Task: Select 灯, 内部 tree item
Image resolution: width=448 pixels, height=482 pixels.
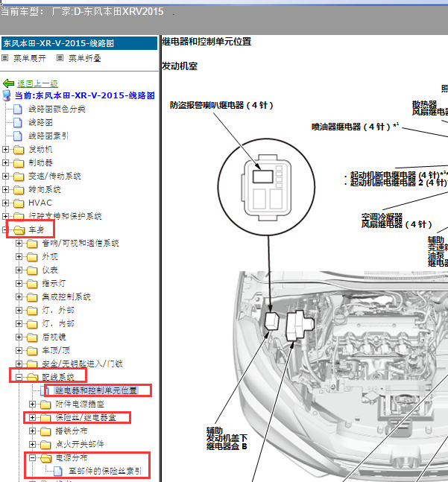Action: (x=58, y=323)
